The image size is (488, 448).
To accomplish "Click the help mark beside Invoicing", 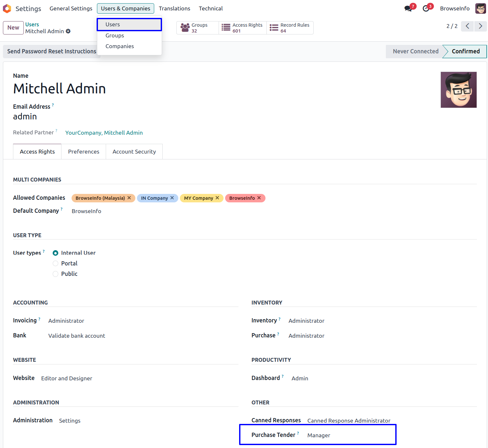I will [39, 319].
